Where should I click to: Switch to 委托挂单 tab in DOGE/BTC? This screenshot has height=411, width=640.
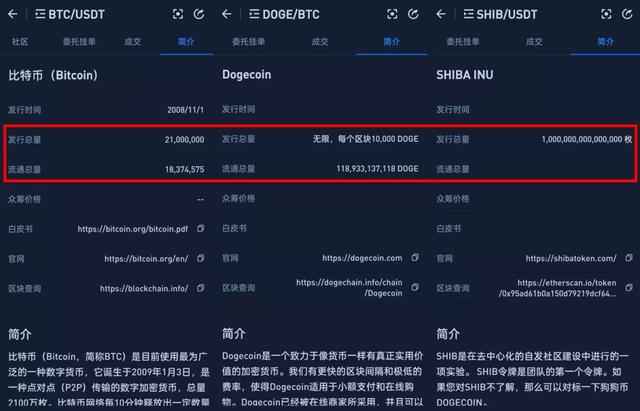(249, 42)
